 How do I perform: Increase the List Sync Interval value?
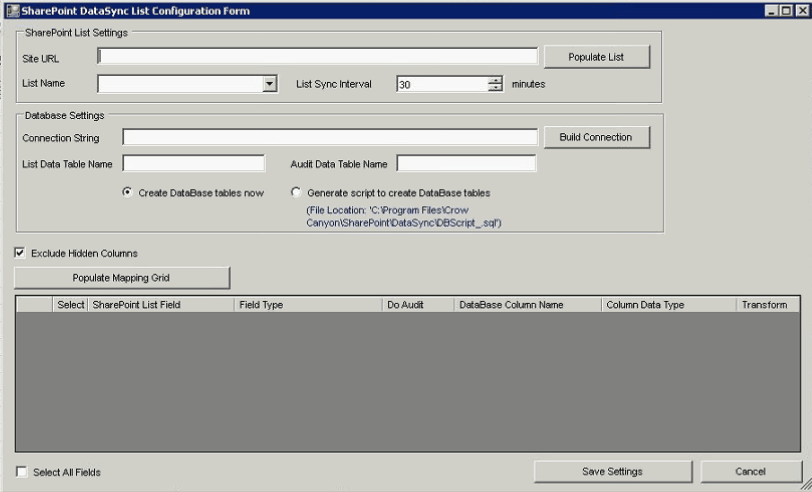tap(495, 80)
